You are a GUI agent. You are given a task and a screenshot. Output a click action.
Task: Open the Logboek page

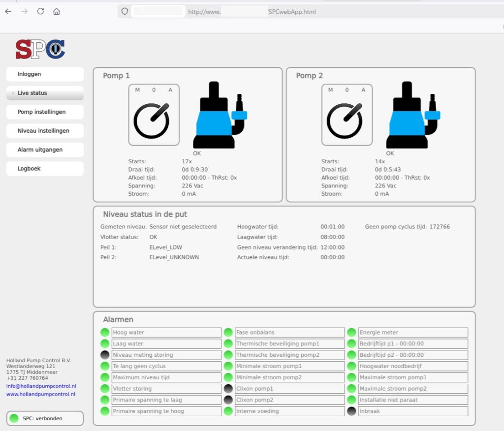45,169
